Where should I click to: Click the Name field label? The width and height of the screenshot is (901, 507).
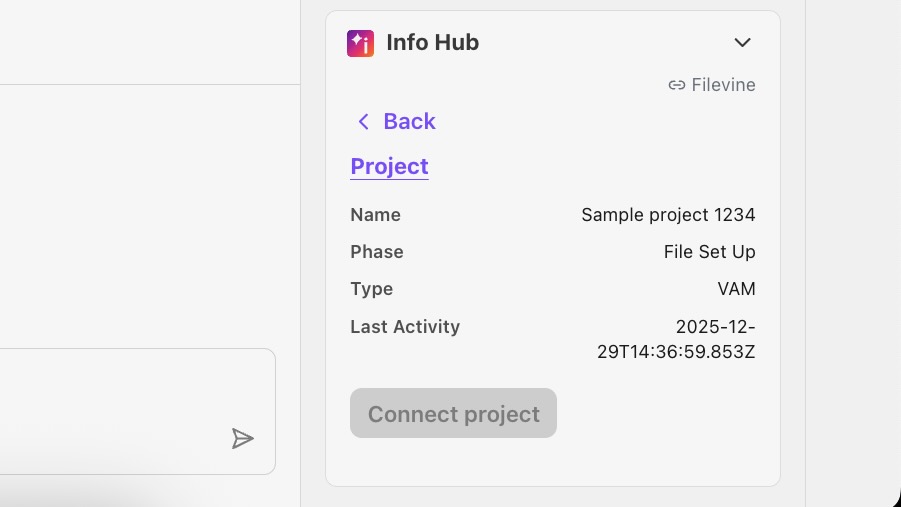point(375,215)
